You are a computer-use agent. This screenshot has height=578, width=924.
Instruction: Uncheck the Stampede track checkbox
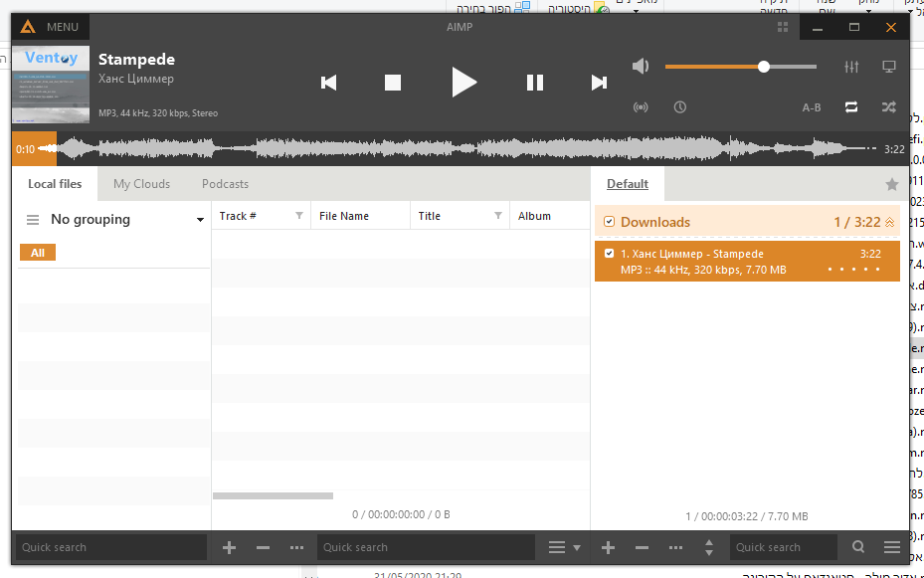[609, 254]
